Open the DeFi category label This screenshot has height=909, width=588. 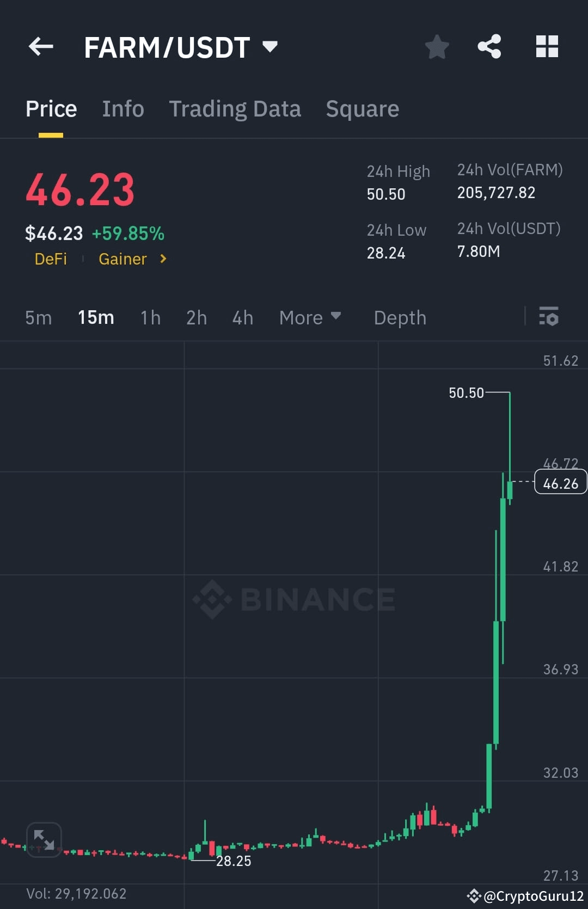click(51, 260)
